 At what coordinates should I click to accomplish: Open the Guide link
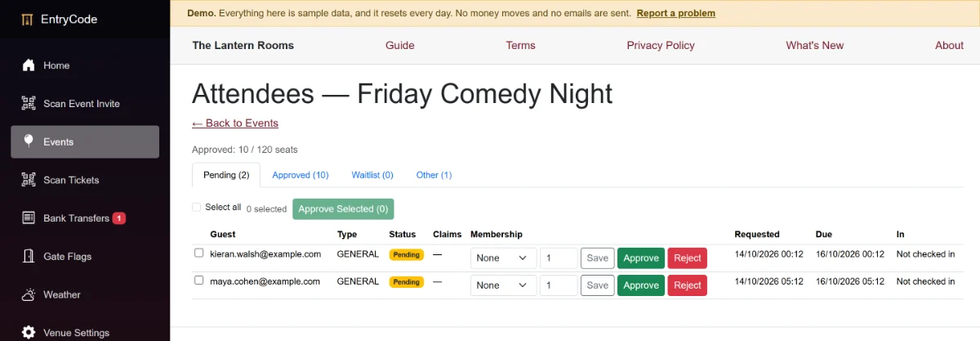400,46
